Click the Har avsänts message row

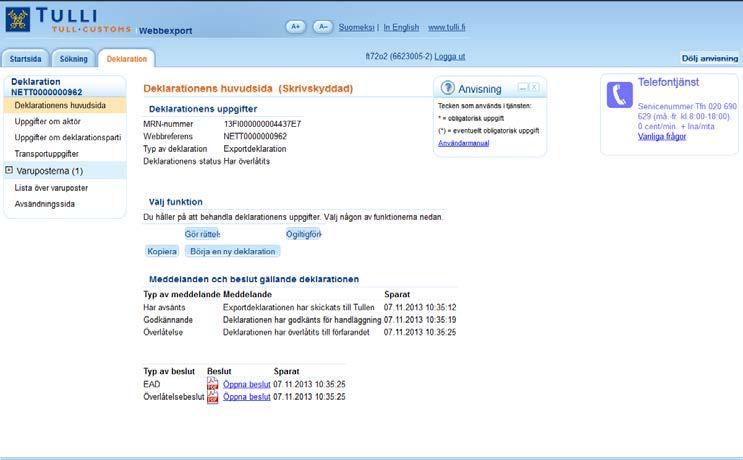click(x=300, y=307)
